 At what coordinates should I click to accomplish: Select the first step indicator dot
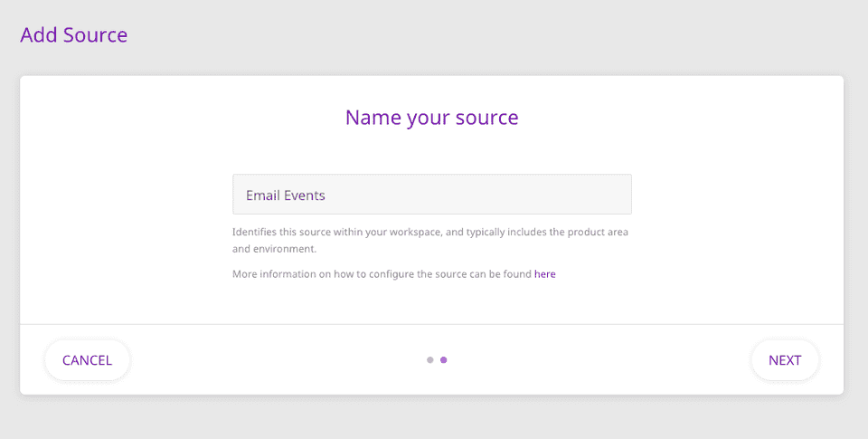pos(430,360)
